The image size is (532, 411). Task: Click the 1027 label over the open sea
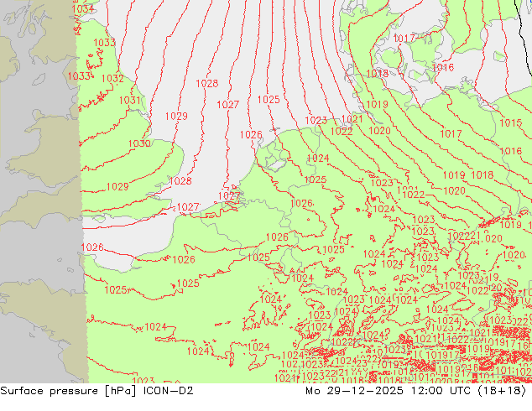(x=228, y=105)
